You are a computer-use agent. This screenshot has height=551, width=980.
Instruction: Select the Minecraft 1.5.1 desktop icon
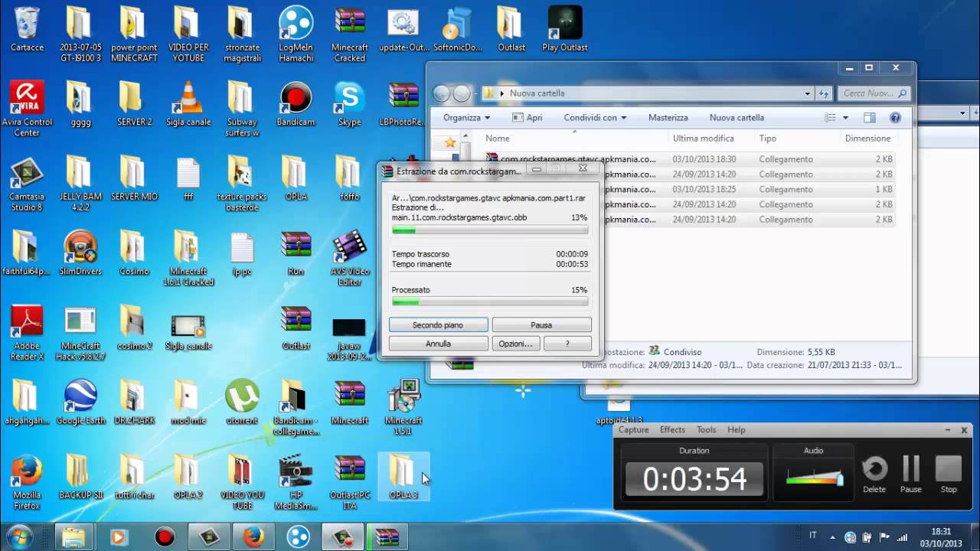point(403,408)
